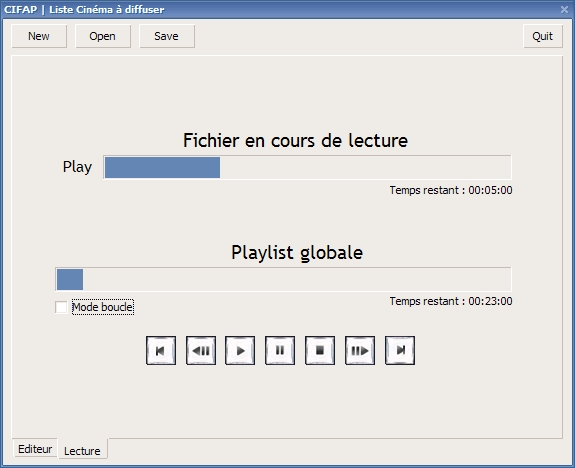
Task: Skip to the next track in playlist
Action: [400, 351]
